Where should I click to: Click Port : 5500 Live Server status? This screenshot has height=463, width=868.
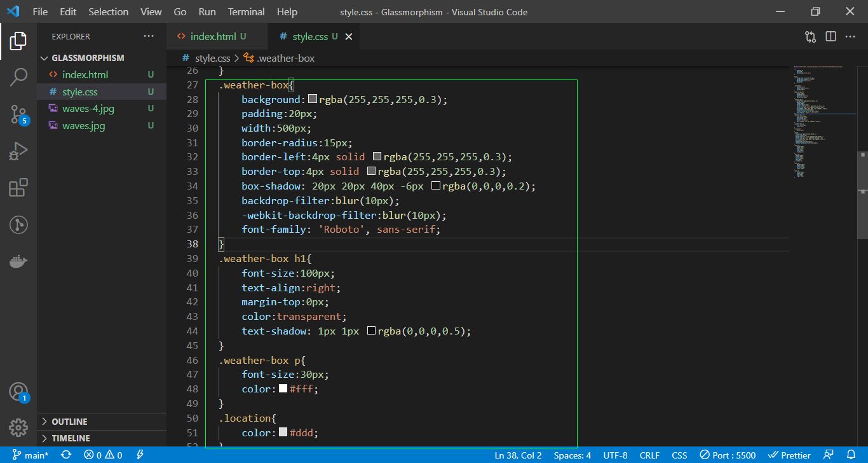728,455
